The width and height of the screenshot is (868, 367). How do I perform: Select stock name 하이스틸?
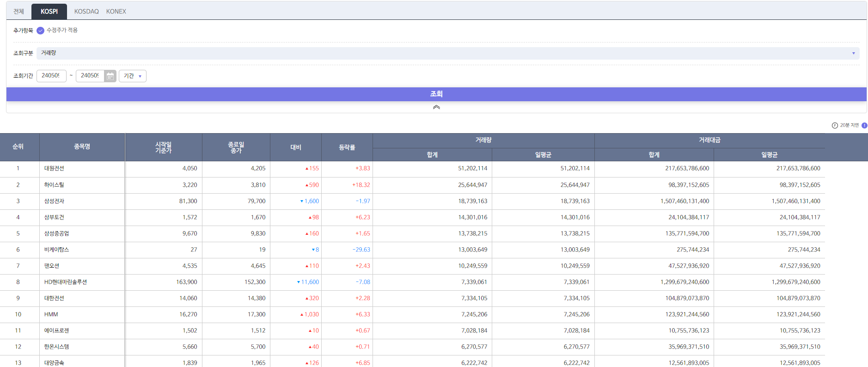(x=54, y=185)
